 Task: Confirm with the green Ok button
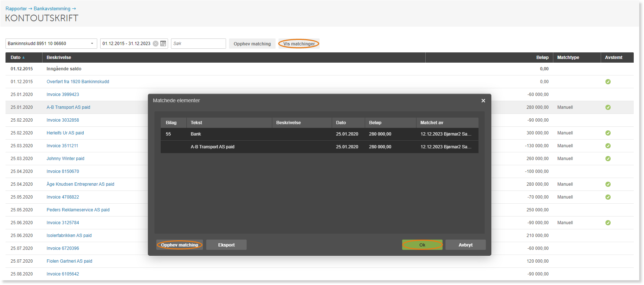pos(422,245)
